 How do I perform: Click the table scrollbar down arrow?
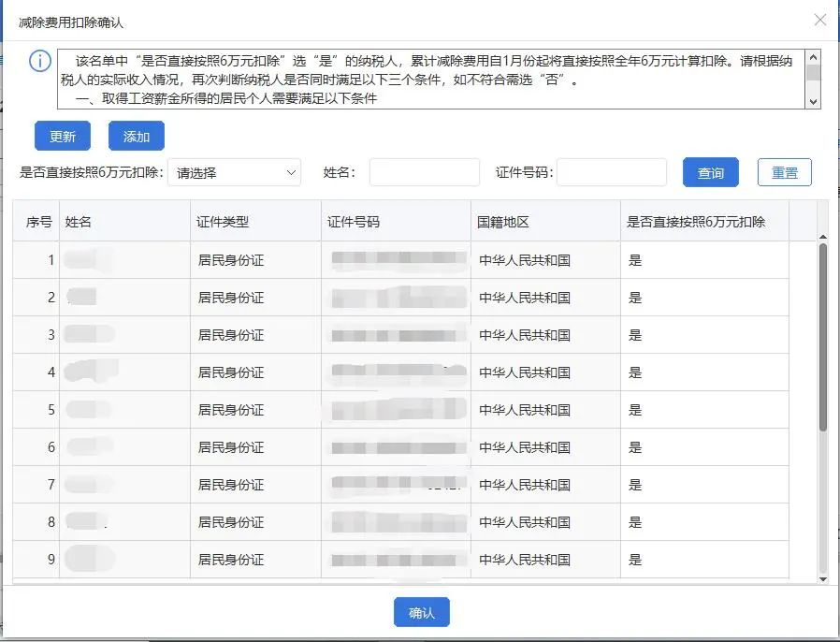pyautogui.click(x=823, y=578)
